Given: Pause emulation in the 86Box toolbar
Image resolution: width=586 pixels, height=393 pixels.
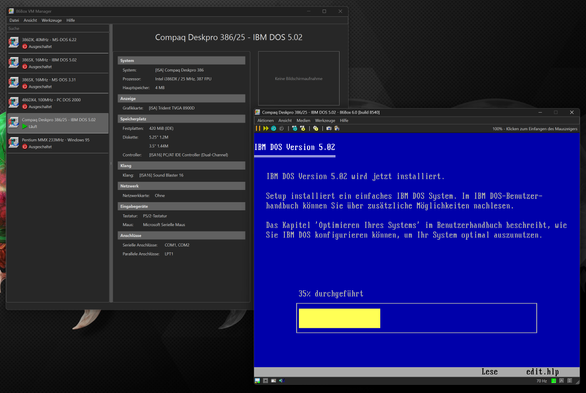Looking at the screenshot, I should (x=258, y=129).
